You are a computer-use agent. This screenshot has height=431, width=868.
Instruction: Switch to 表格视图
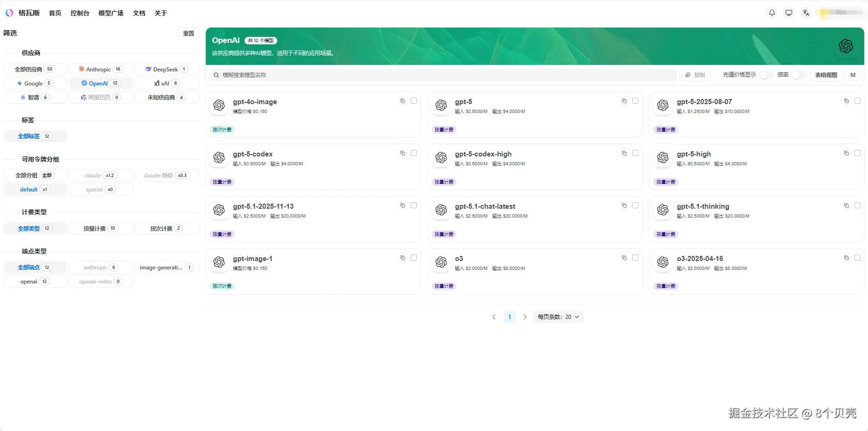826,75
